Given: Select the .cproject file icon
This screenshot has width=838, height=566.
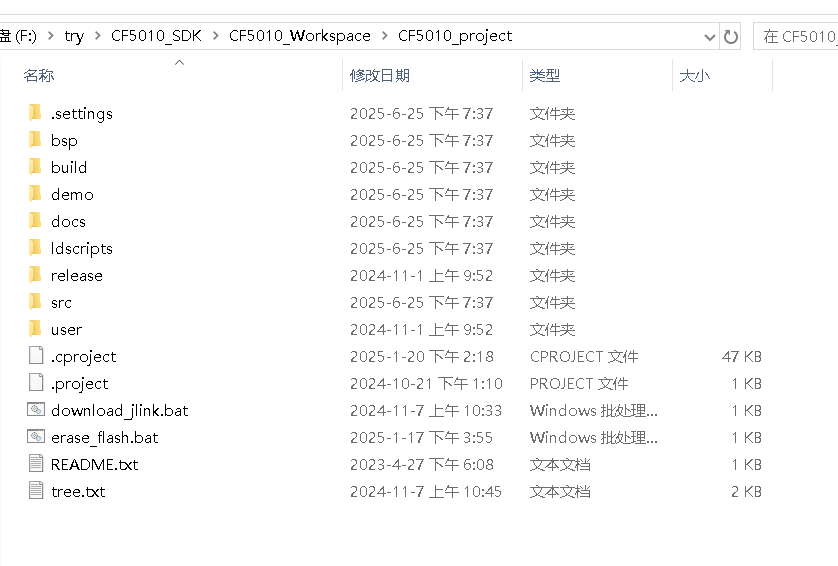Looking at the screenshot, I should pos(36,355).
